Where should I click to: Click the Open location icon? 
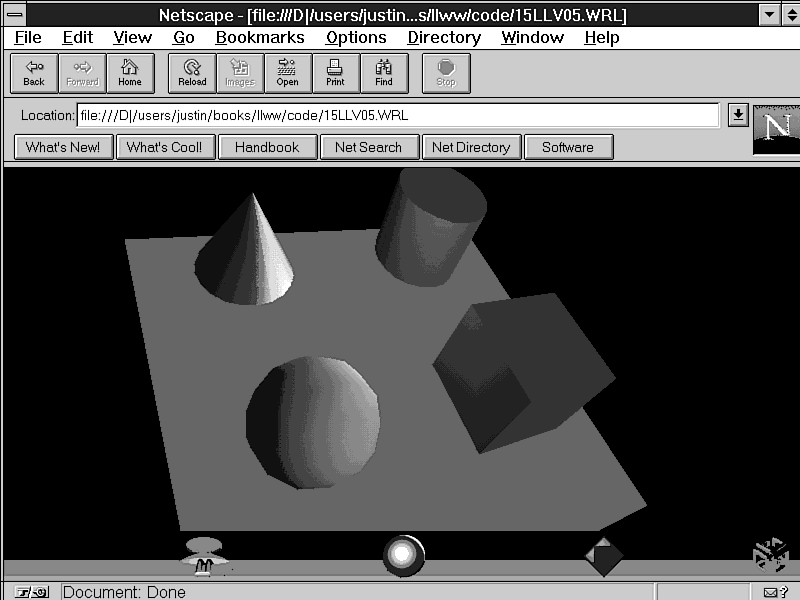point(287,73)
